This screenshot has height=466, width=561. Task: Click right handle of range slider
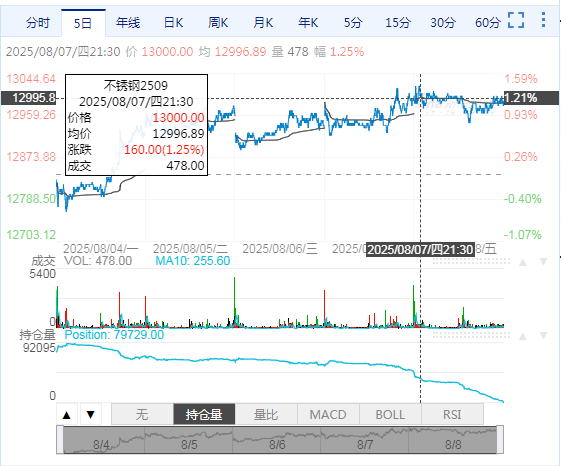pos(500,440)
